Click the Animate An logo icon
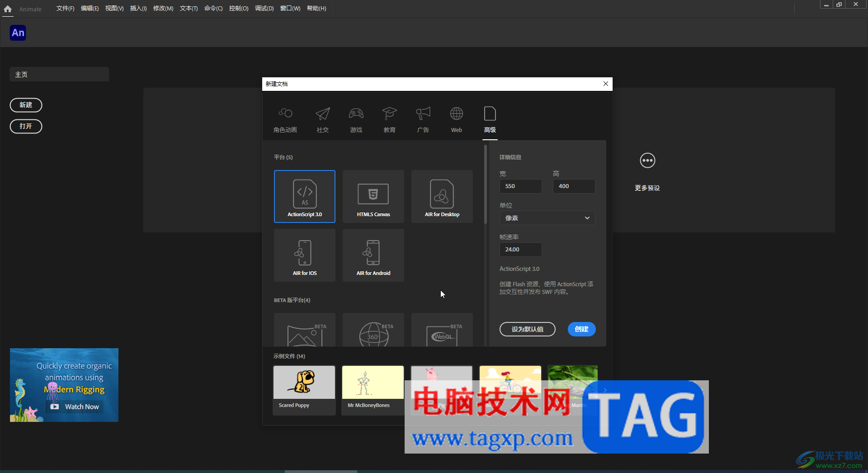The width and height of the screenshot is (868, 473). [18, 33]
